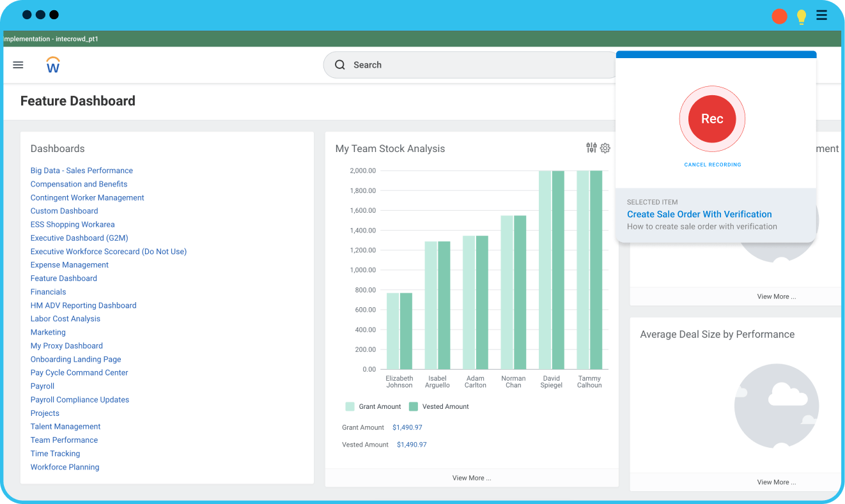Viewport: 845px width, 504px height.
Task: Click Tammy Calhoun's bar in chart
Action: tap(589, 270)
